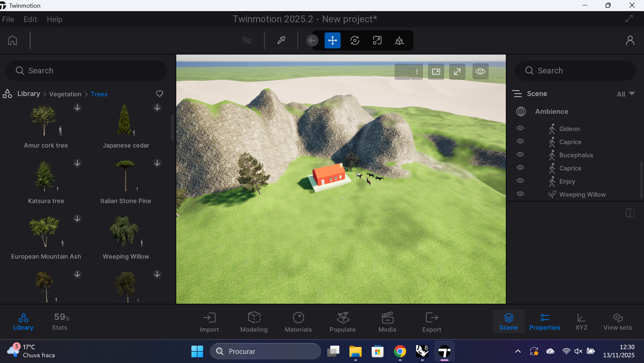Activate the Move translate tool

pyautogui.click(x=333, y=40)
